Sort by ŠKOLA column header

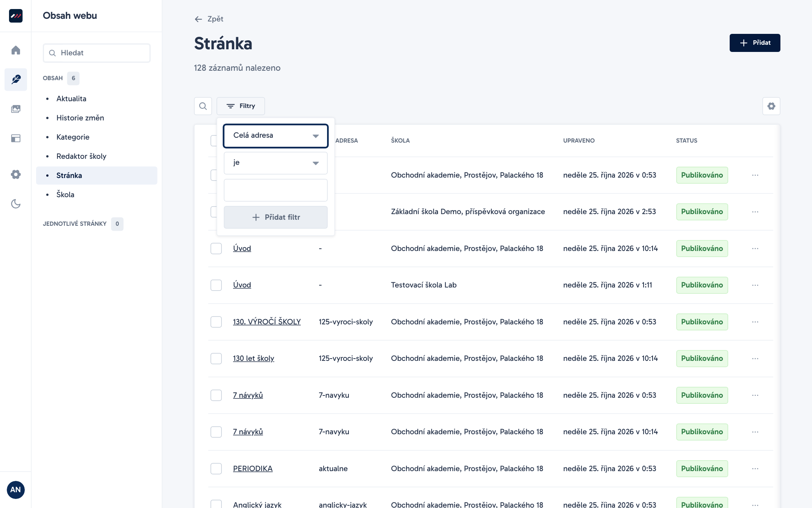400,140
